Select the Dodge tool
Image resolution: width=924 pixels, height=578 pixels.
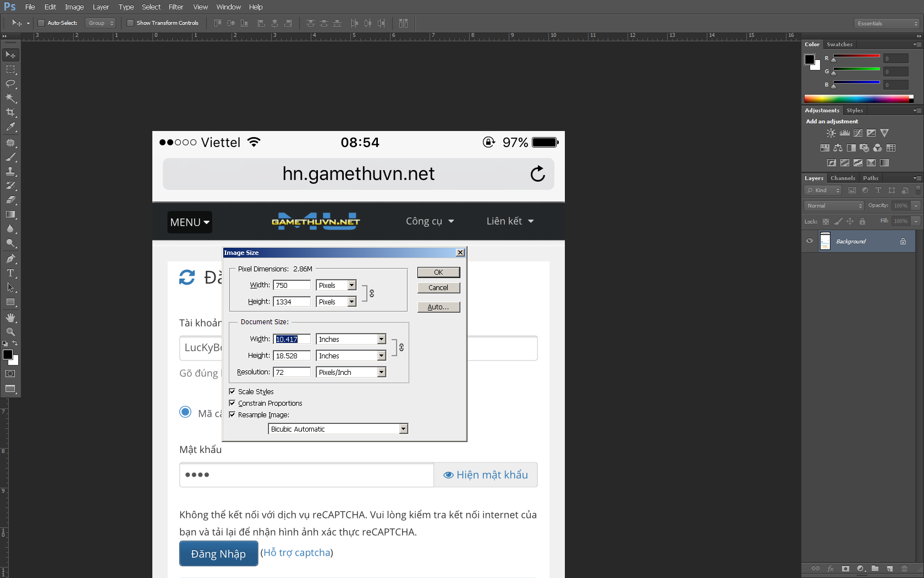[10, 243]
